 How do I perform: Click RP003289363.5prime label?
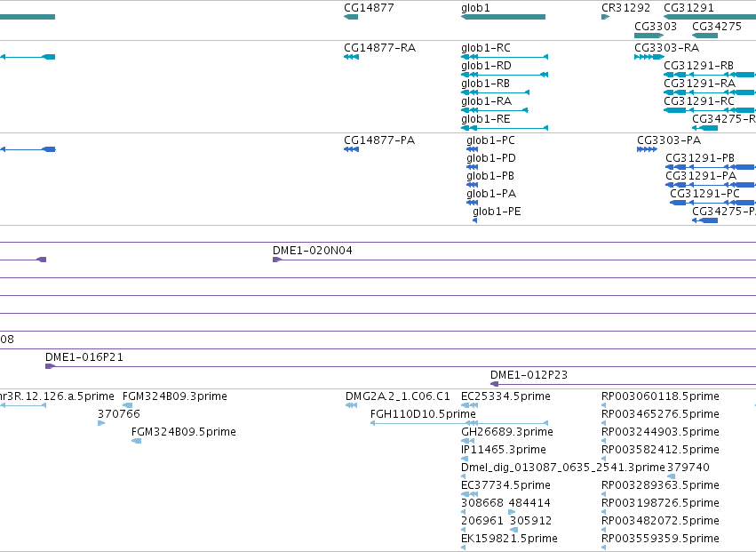tap(661, 486)
